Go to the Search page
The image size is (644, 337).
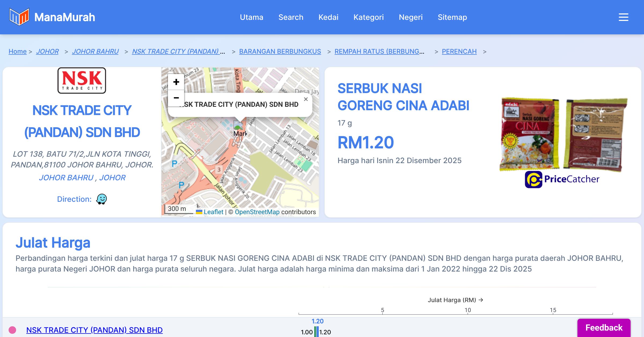click(x=291, y=17)
